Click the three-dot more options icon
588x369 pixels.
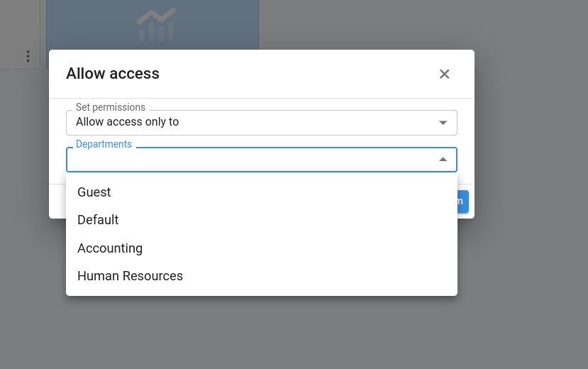coord(28,56)
